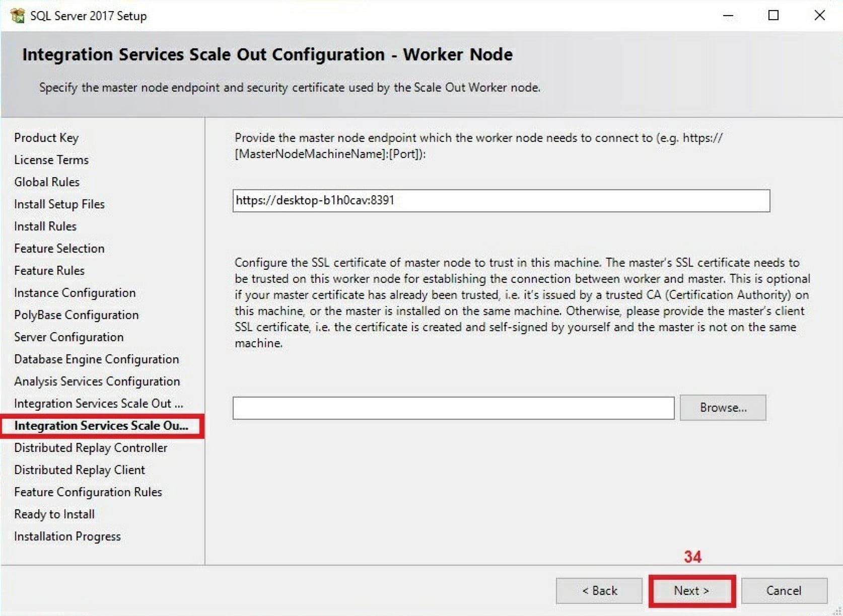The height and width of the screenshot is (616, 843).
Task: Select Server Configuration step
Action: tap(69, 337)
